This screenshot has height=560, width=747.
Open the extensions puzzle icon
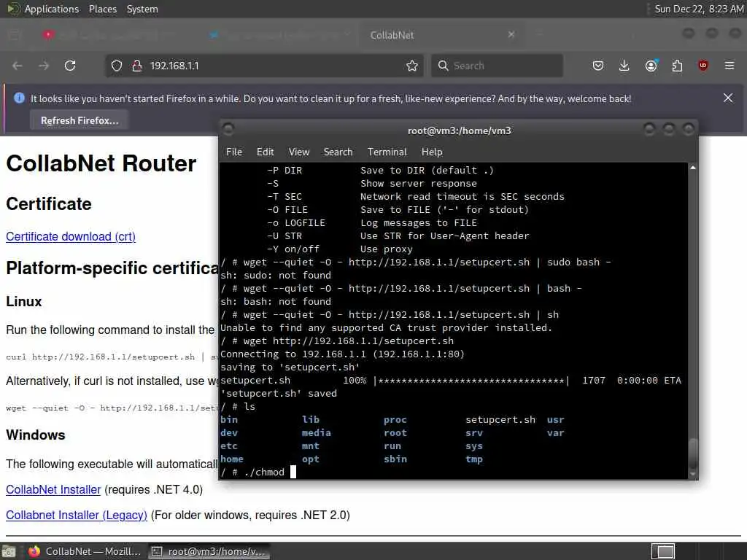point(677,66)
